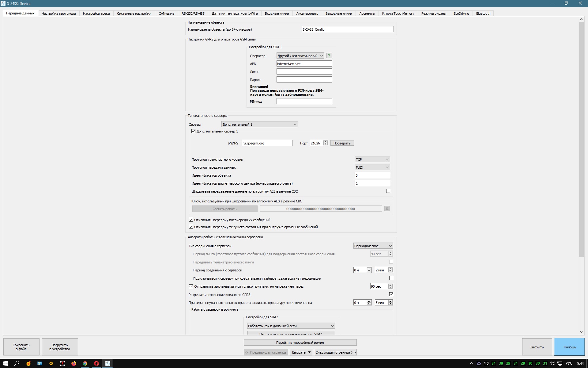
Task: Open the Сервер dropdown showing Дополнительный 1
Action: coord(259,124)
